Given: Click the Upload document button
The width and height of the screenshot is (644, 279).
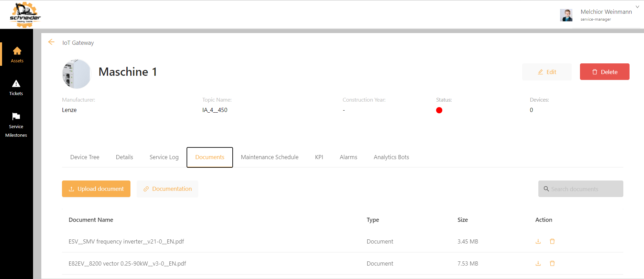Looking at the screenshot, I should click(x=96, y=189).
